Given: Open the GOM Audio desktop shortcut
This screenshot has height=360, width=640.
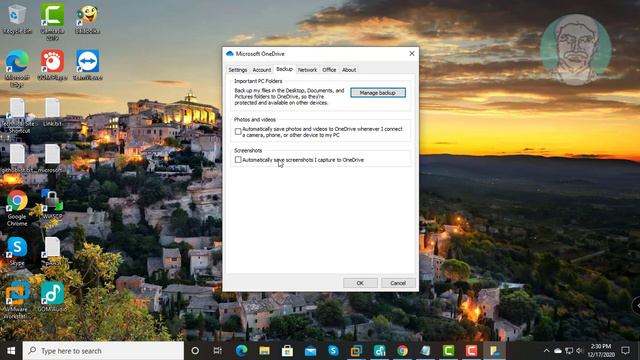Looking at the screenshot, I should [x=52, y=297].
